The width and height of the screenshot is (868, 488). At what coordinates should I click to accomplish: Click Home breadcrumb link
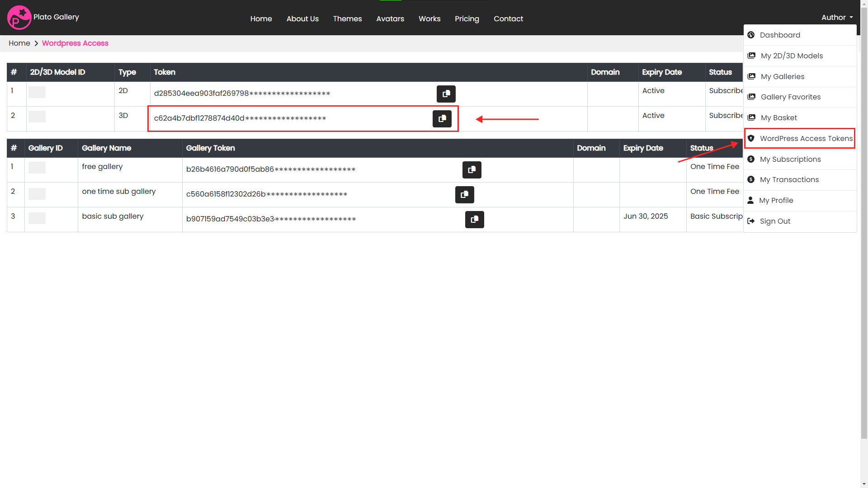click(19, 43)
